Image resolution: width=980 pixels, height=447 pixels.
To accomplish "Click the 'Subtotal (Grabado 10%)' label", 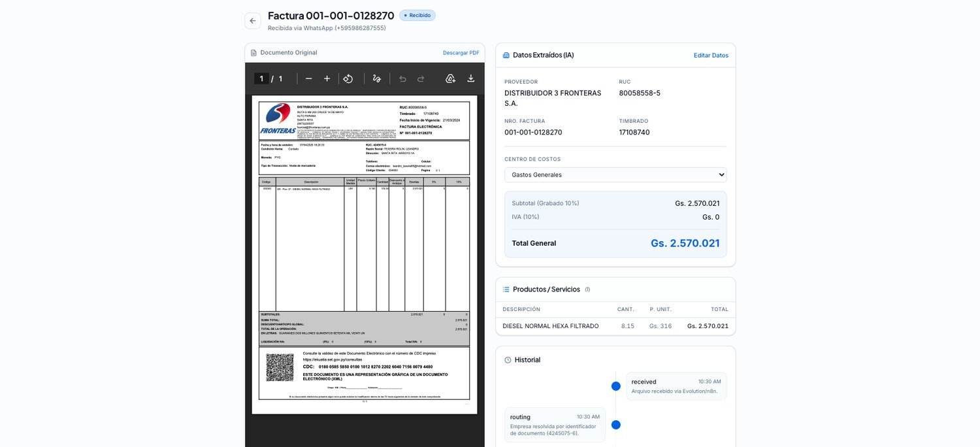I will pyautogui.click(x=546, y=203).
